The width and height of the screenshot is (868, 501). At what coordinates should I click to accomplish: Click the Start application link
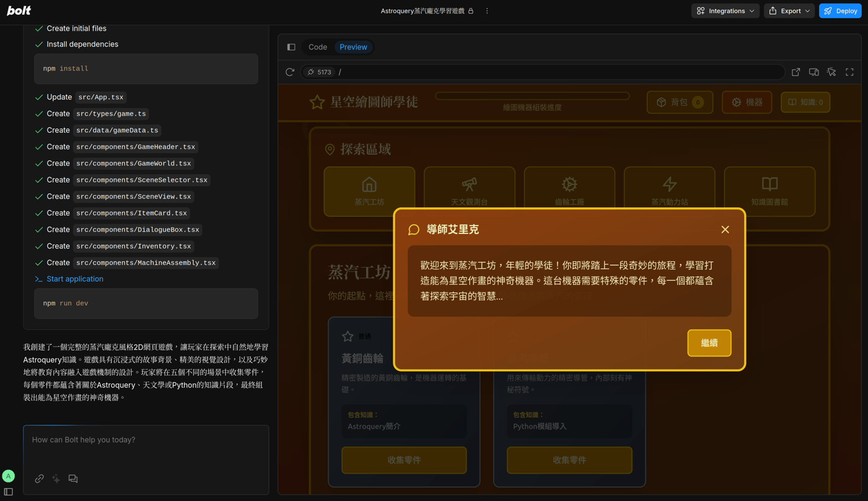(x=75, y=279)
